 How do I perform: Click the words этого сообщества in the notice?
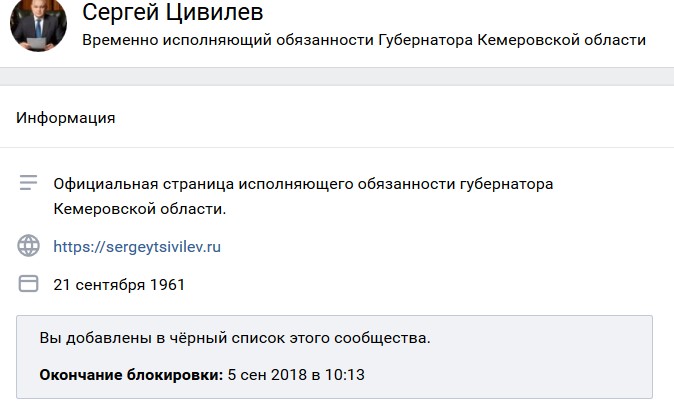pos(360,338)
